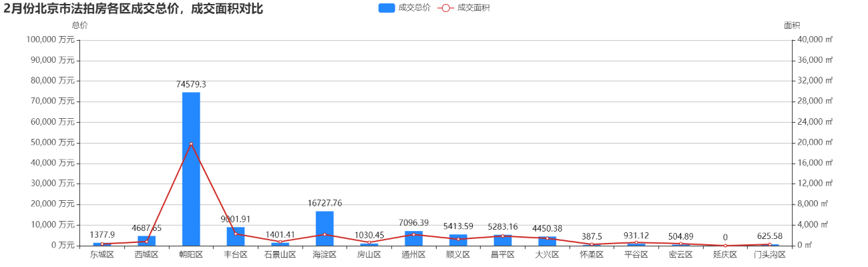Viewport: 868px width, 267px height.
Task: Click the 朝阳区 axis label
Action: (191, 255)
